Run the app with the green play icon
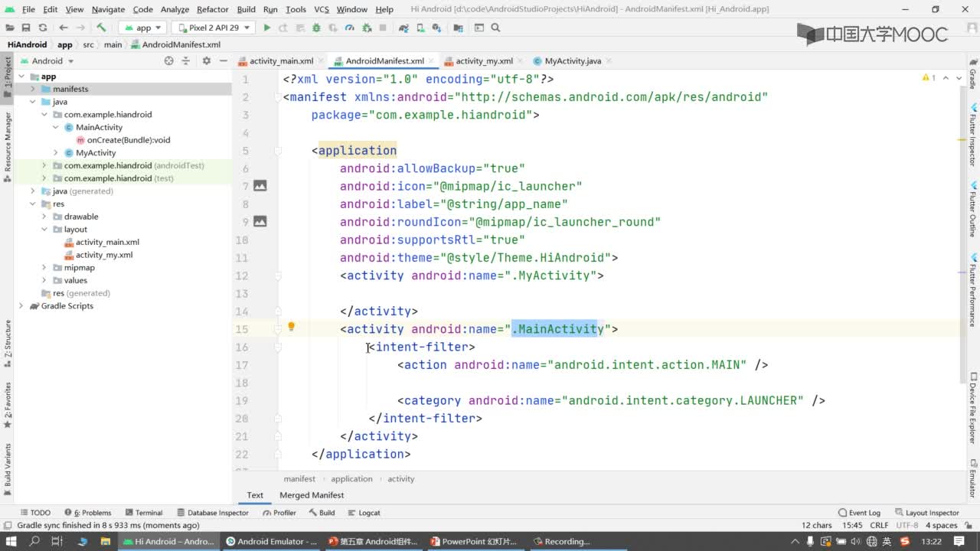Image resolution: width=980 pixels, height=551 pixels. [266, 28]
